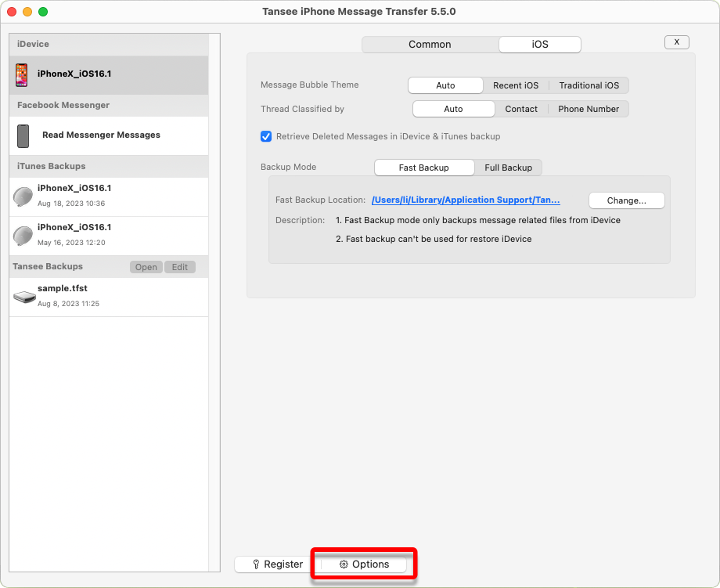Click the Read Messenger Messages phone icon
This screenshot has height=588, width=720.
(23, 136)
